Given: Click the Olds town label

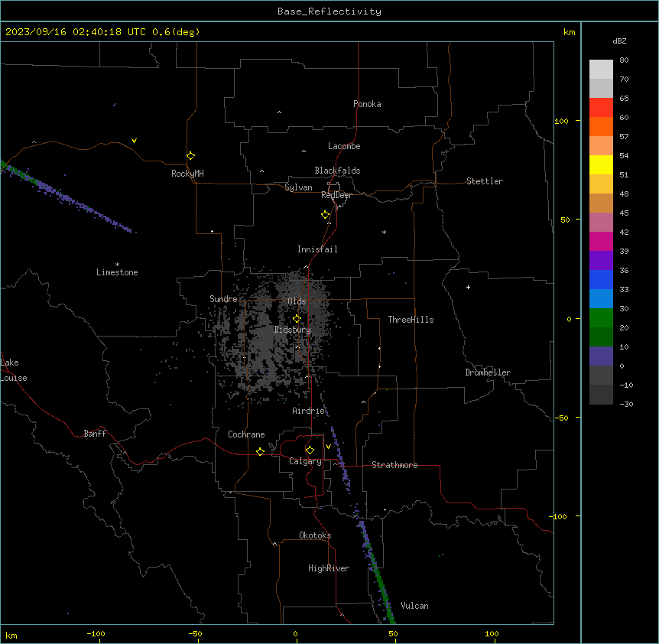Looking at the screenshot, I should (x=297, y=301).
